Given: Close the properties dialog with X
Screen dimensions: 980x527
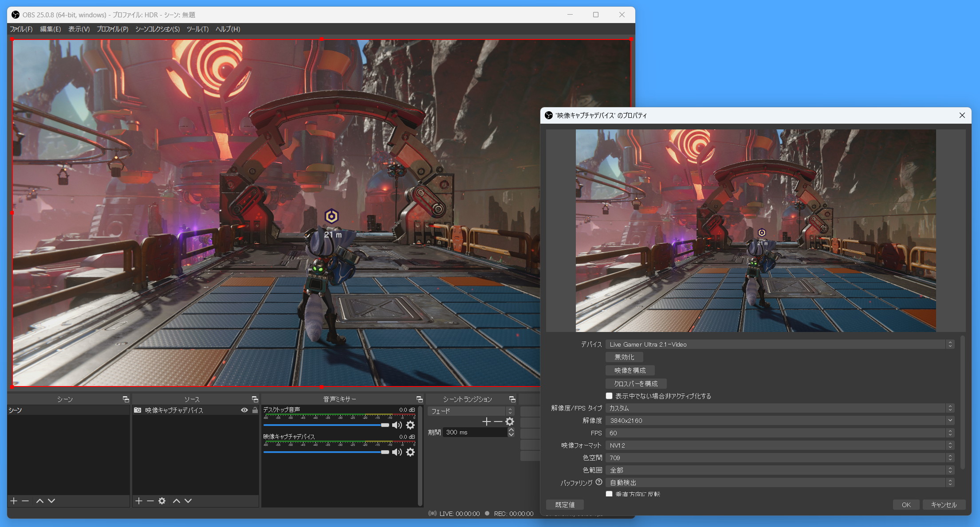Looking at the screenshot, I should pos(962,115).
